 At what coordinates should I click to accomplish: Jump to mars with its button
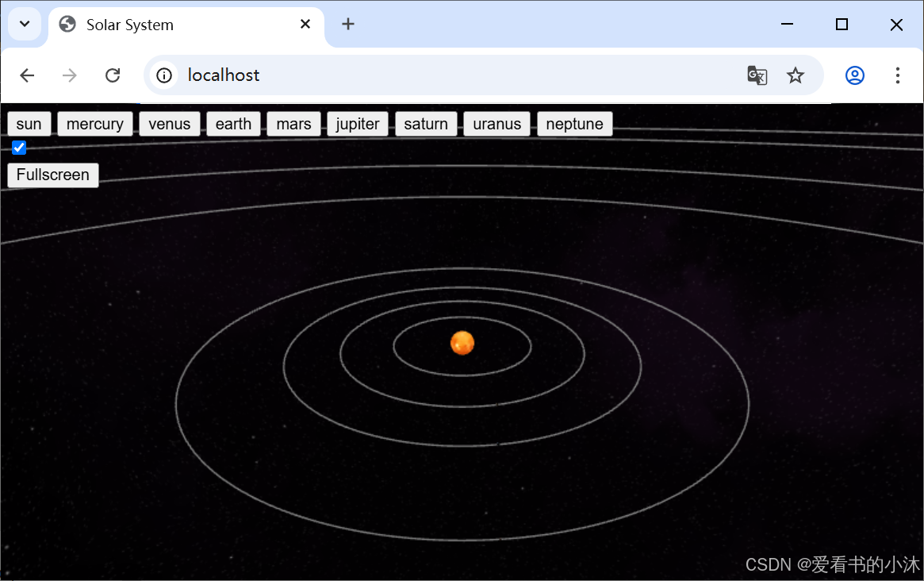[293, 124]
